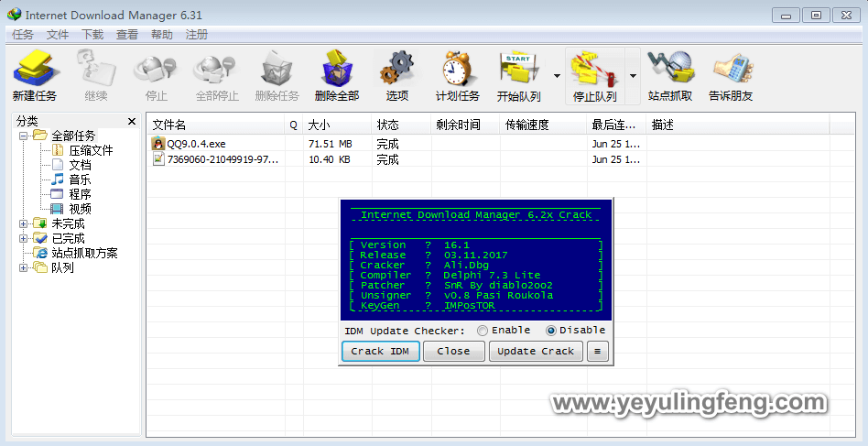Click the Stop Queue (停止队列) icon
This screenshot has height=446, width=868.
coord(594,69)
